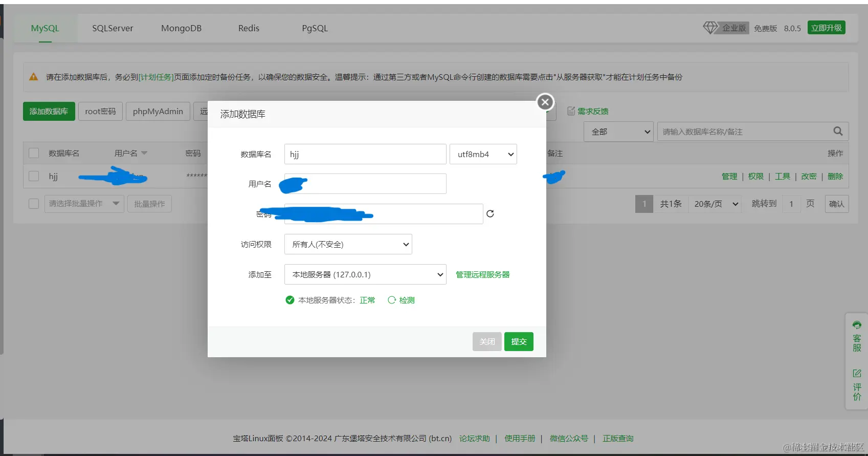Click the 企业版 label
Viewport: 868px width, 456px height.
coord(734,28)
